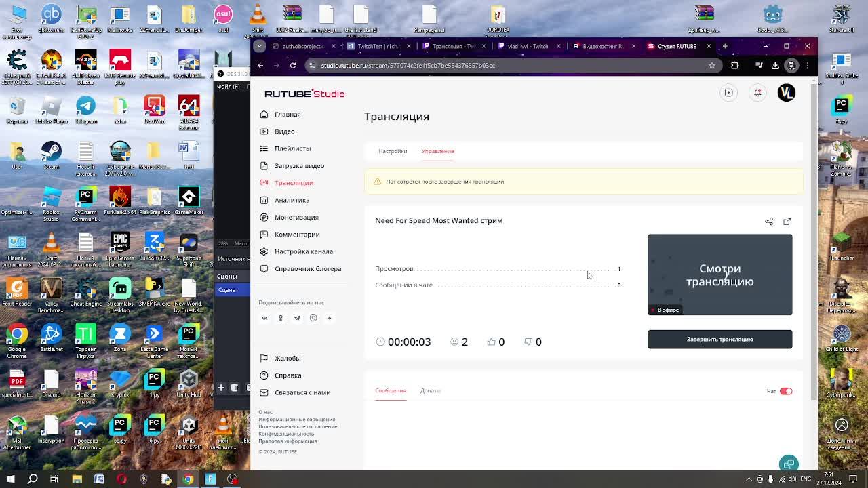Open stream in new window icon
This screenshot has height=488, width=868.
(x=787, y=222)
